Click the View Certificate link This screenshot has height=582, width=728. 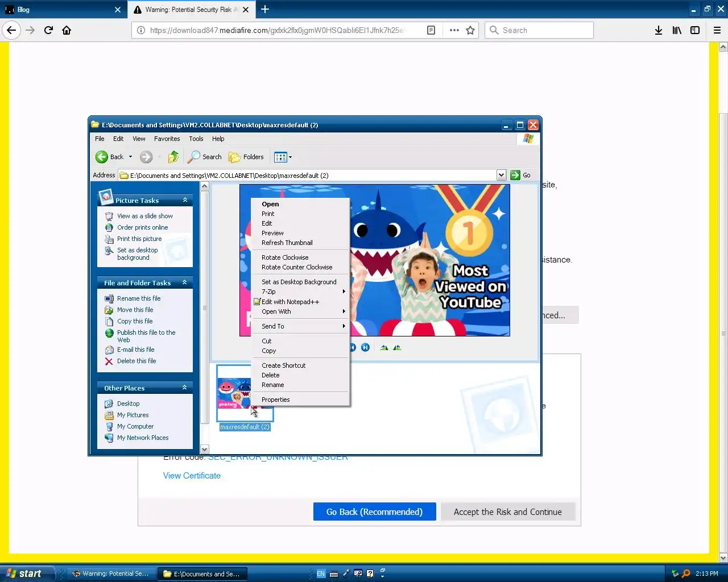click(x=192, y=476)
